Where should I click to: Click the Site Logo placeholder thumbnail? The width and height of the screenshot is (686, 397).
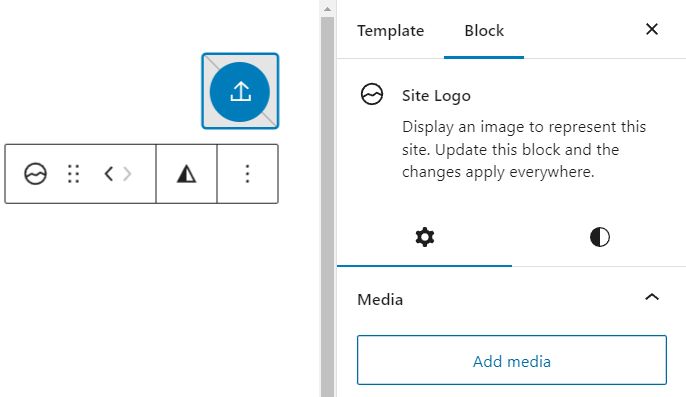pos(240,91)
